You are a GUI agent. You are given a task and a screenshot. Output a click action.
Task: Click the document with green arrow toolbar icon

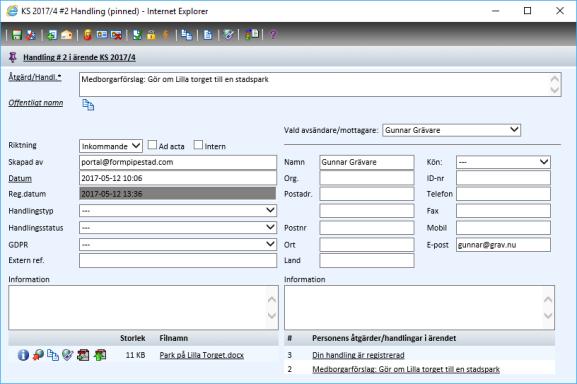(x=52, y=35)
